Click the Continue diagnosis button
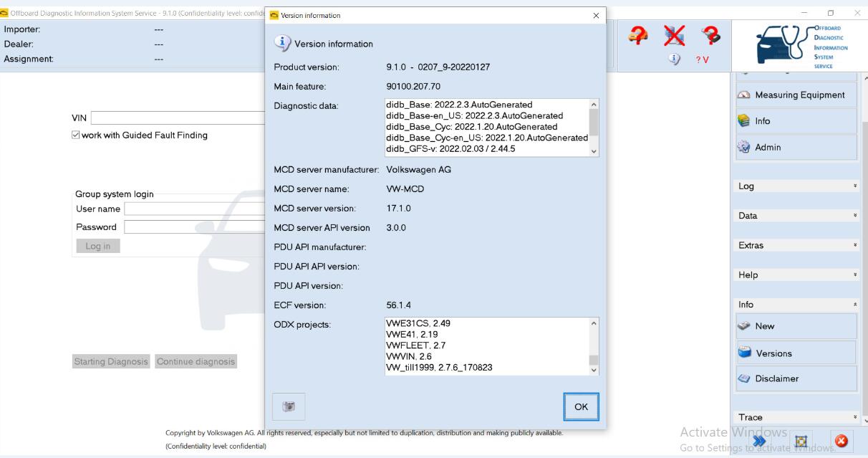The image size is (868, 458). pos(196,362)
